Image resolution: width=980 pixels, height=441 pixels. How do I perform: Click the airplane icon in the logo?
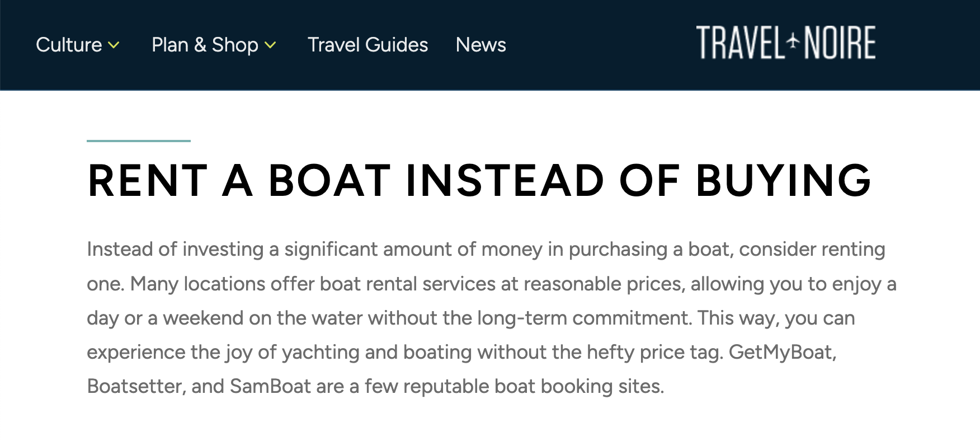click(793, 41)
